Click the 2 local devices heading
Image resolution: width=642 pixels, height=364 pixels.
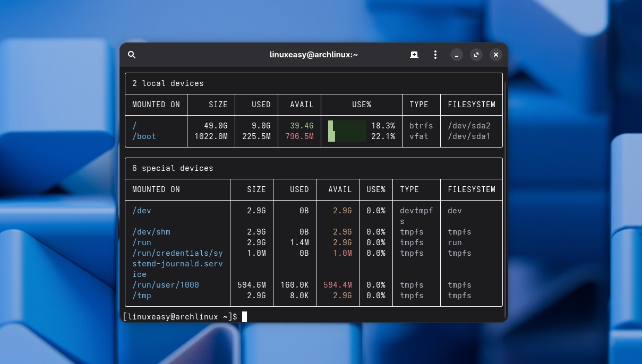pos(168,83)
